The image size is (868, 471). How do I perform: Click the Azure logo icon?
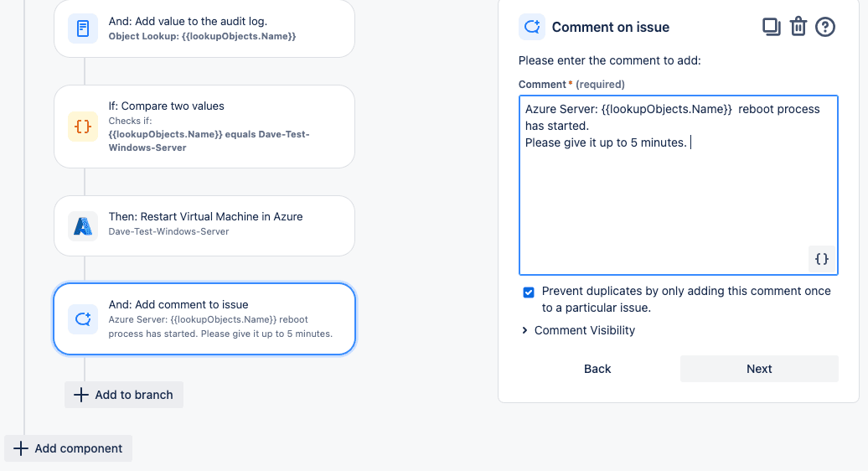(x=83, y=225)
